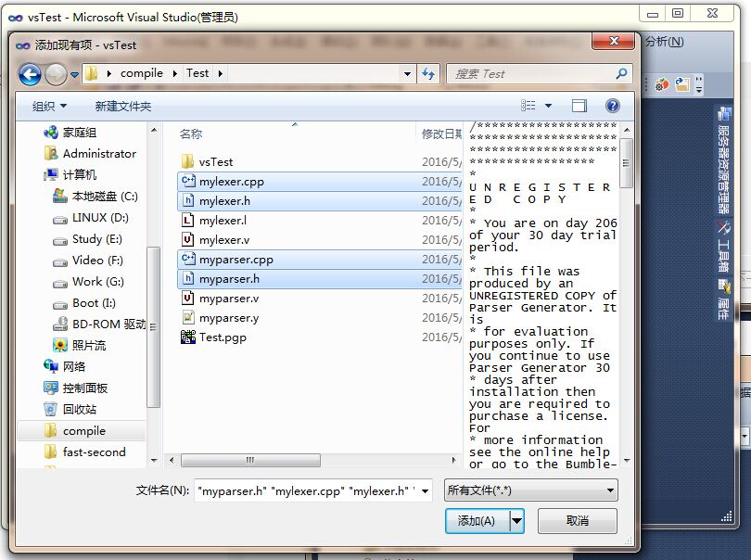Screen dimensions: 751x560
Task: Click the Back navigation arrow
Action: coord(30,75)
